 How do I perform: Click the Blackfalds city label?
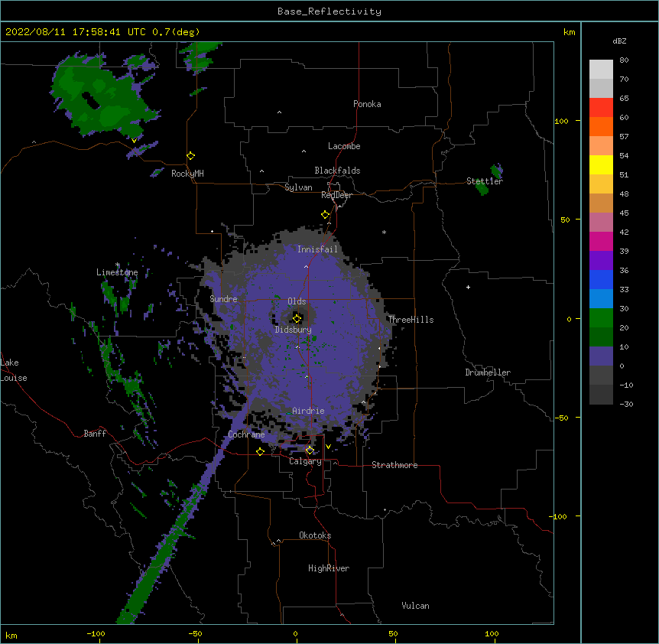tap(337, 171)
